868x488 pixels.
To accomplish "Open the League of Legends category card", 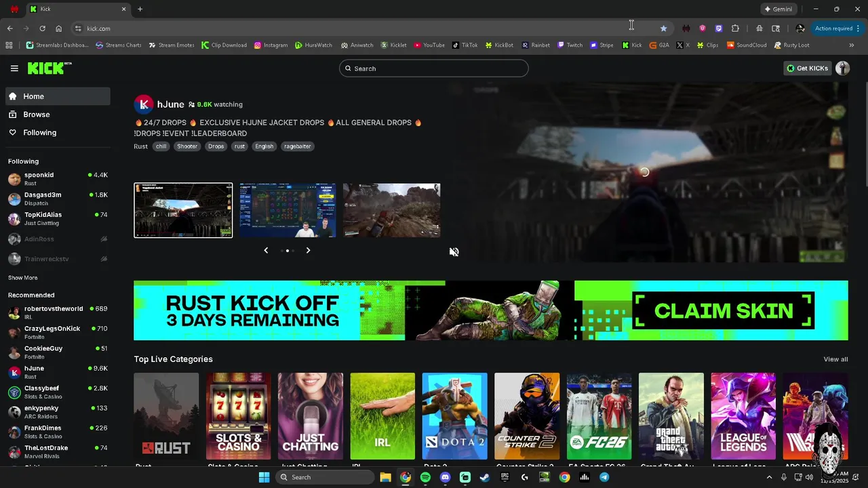I will pos(743,416).
